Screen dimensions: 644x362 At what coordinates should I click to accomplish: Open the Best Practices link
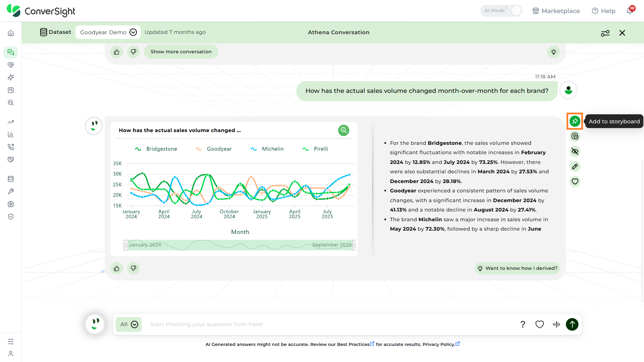356,344
